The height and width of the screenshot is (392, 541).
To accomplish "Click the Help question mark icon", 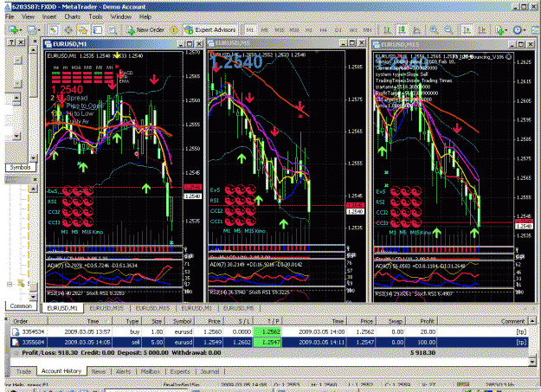I will (x=11, y=42).
